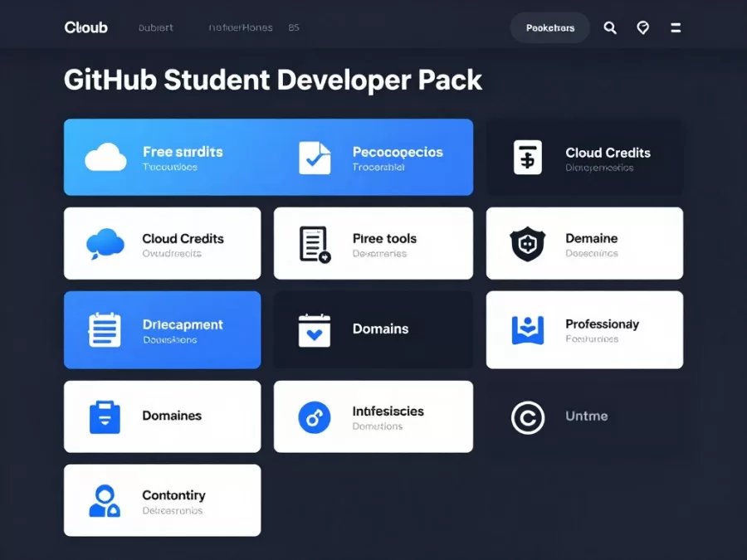Screen dimensions: 747x560
Task: Select the Focturoioes subtitle under Professionay
Action: pos(592,339)
